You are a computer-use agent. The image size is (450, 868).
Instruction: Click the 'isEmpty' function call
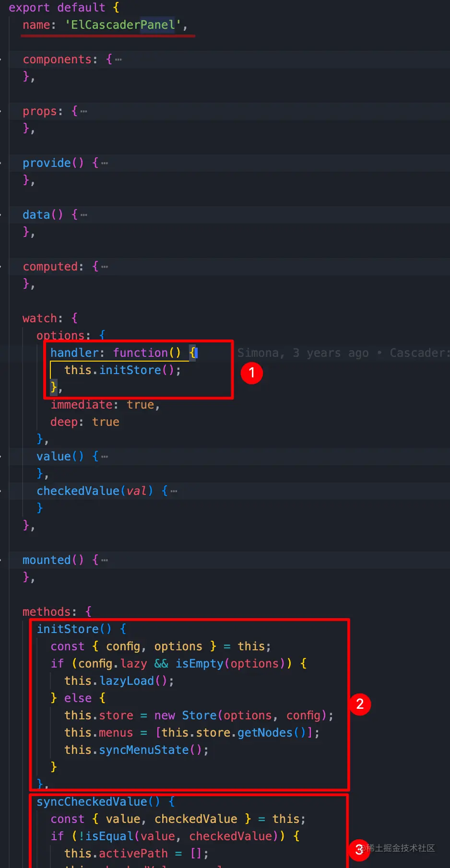(x=200, y=664)
